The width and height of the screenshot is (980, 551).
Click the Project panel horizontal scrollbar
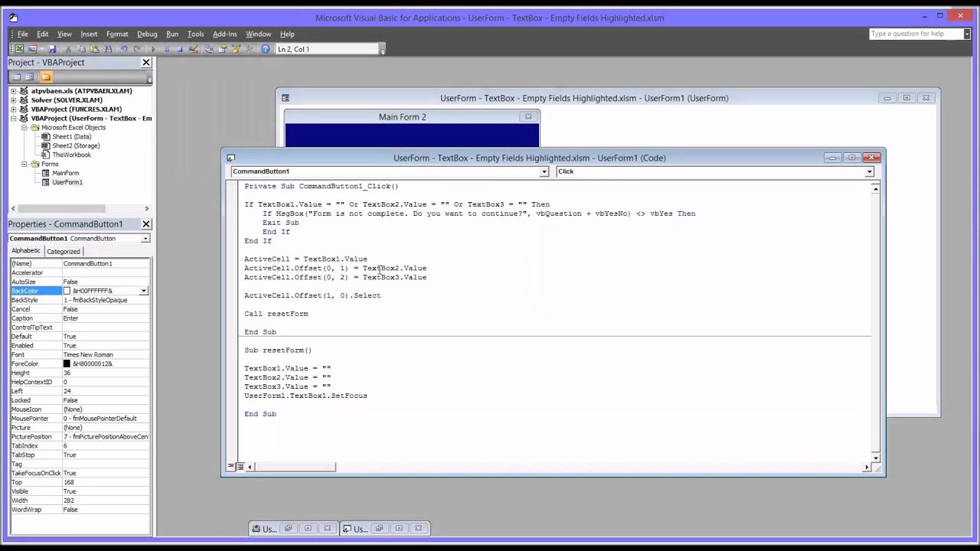click(80, 208)
